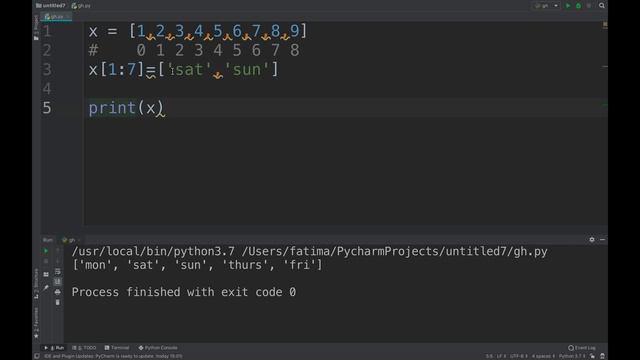The image size is (640, 360).
Task: Toggle tool window bars icon in status corner
Action: 37,356
